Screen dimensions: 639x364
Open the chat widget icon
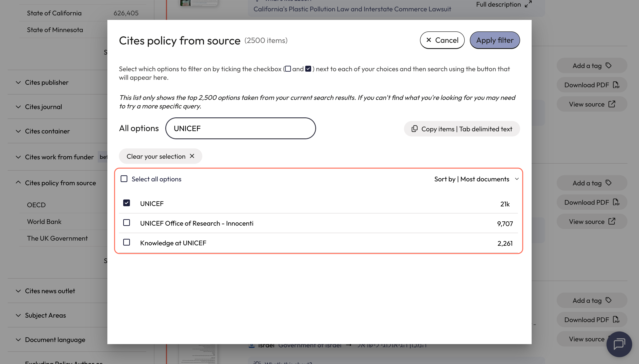(x=619, y=344)
